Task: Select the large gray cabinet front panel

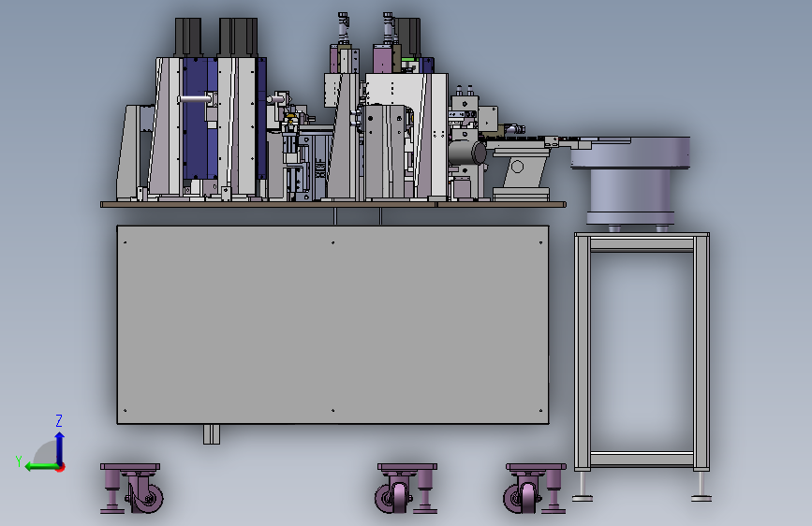Action: point(333,325)
